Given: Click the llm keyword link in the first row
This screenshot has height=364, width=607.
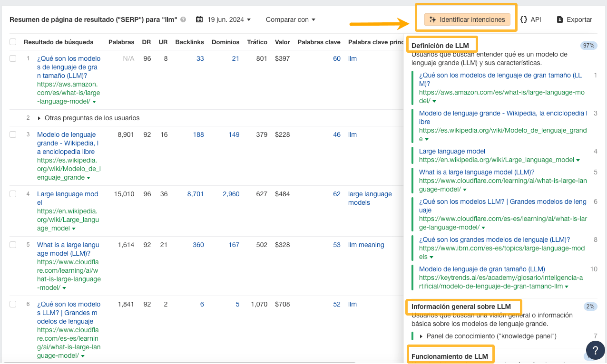Looking at the screenshot, I should (352, 58).
